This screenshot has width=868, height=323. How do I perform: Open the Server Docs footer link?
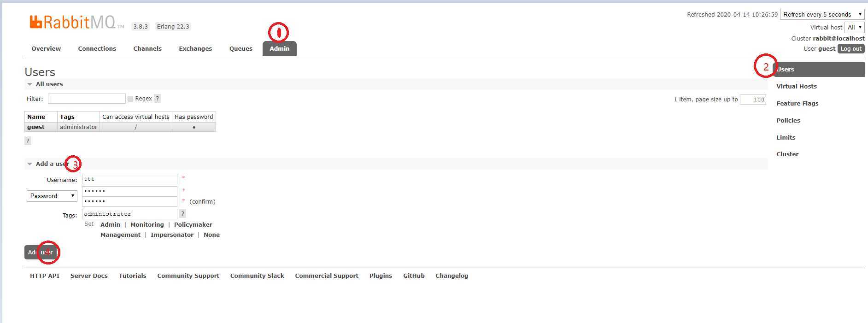coord(89,276)
